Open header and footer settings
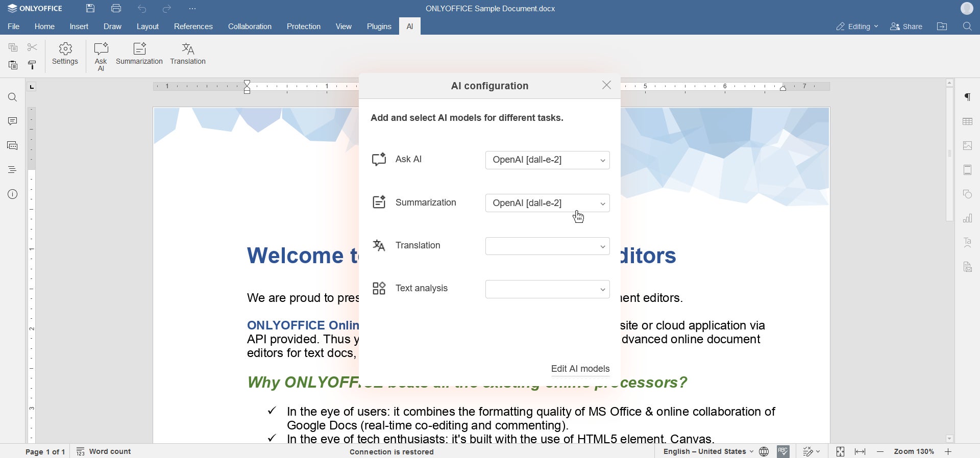The height and width of the screenshot is (458, 980). pyautogui.click(x=968, y=170)
